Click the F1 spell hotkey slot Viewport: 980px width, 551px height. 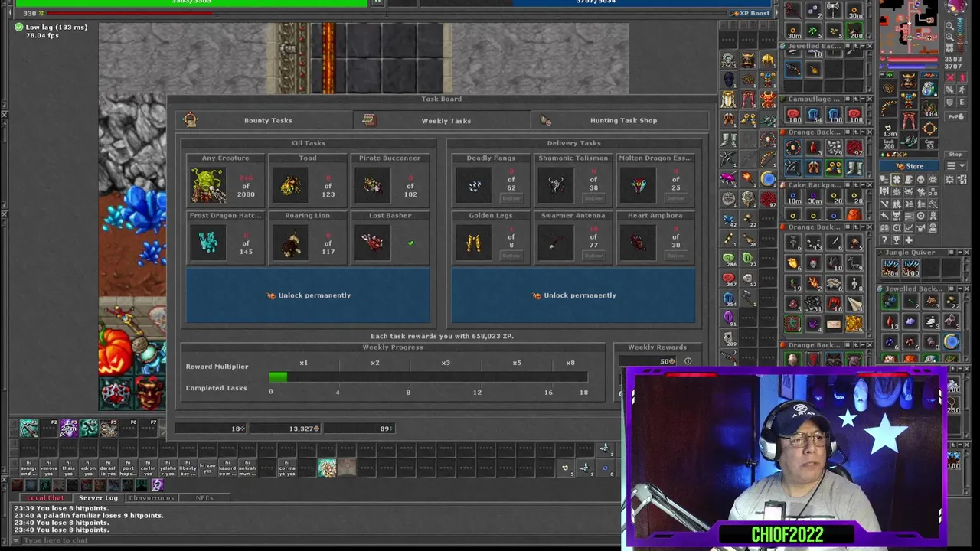(29, 428)
